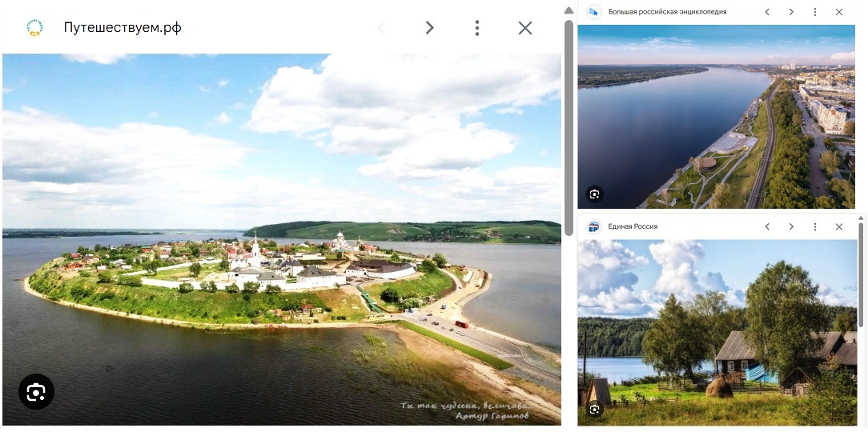
Task: Open the Путешествуем.рф source title link
Action: [x=123, y=28]
